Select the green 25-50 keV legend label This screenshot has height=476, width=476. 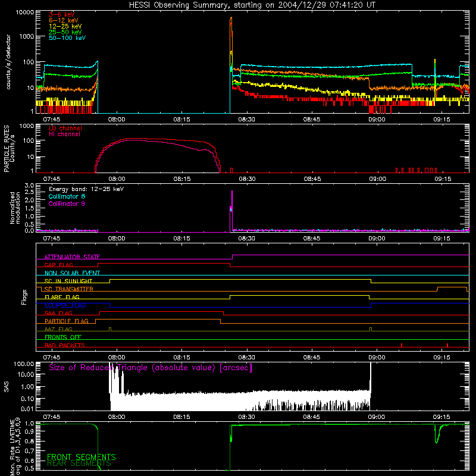pos(65,32)
